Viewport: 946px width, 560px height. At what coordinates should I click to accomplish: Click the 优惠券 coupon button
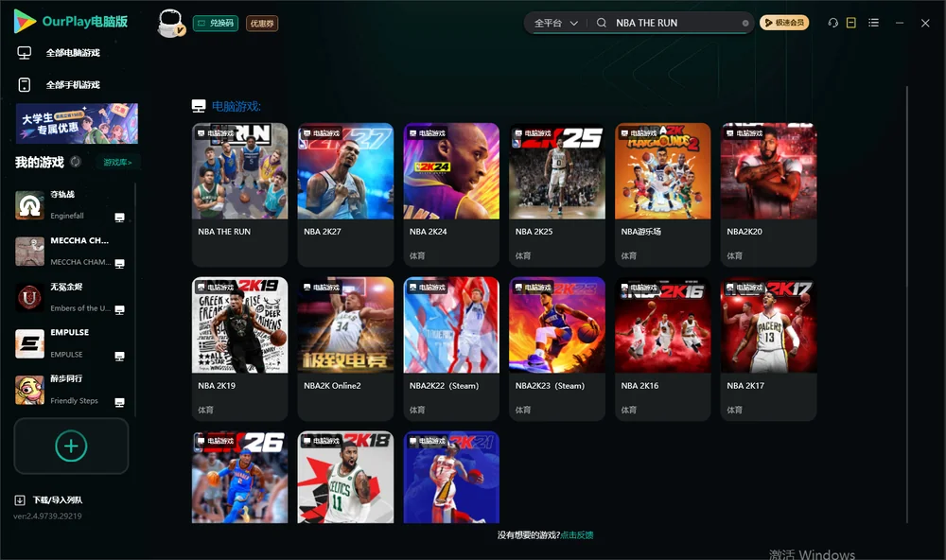[x=262, y=24]
